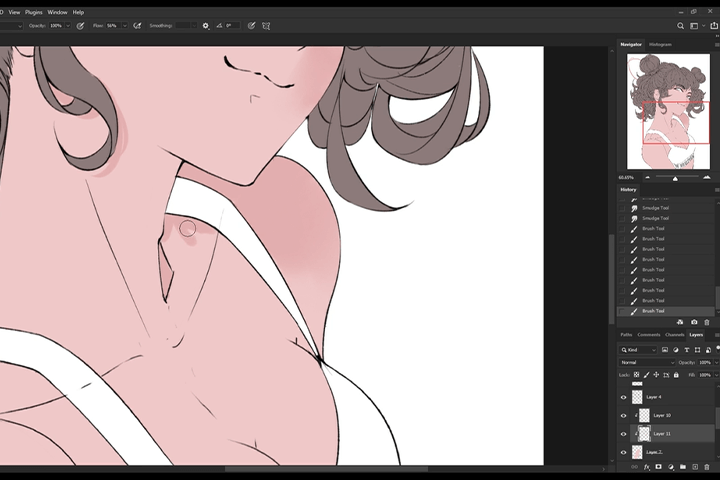Add a layer style fx icon
This screenshot has width=720, height=480.
click(647, 467)
